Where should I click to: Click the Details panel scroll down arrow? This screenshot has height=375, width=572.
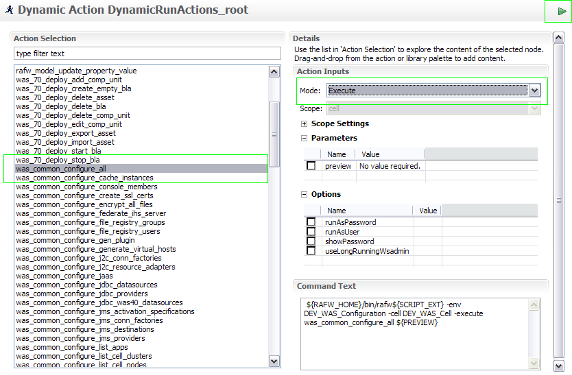click(559, 366)
